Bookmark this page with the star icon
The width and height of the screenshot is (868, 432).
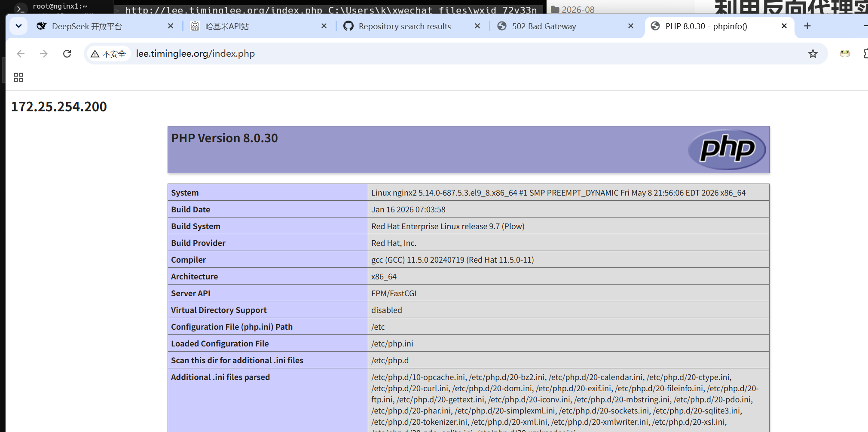click(813, 54)
